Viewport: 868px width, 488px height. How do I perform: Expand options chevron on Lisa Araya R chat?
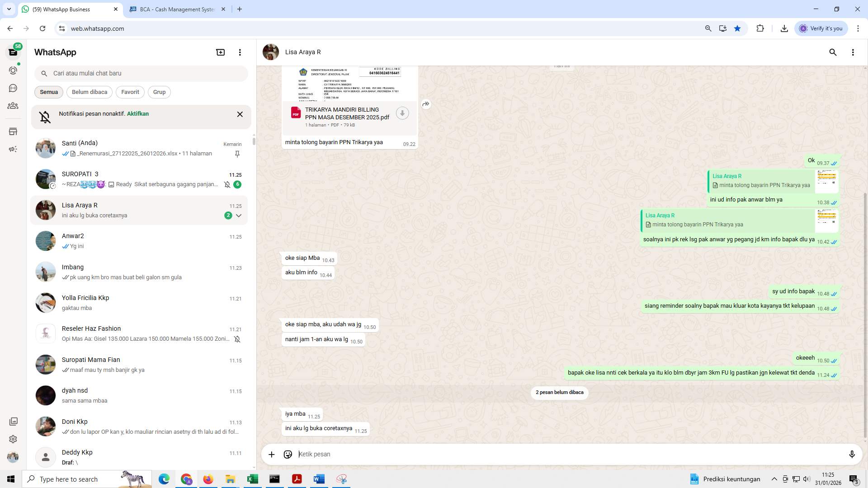(239, 216)
